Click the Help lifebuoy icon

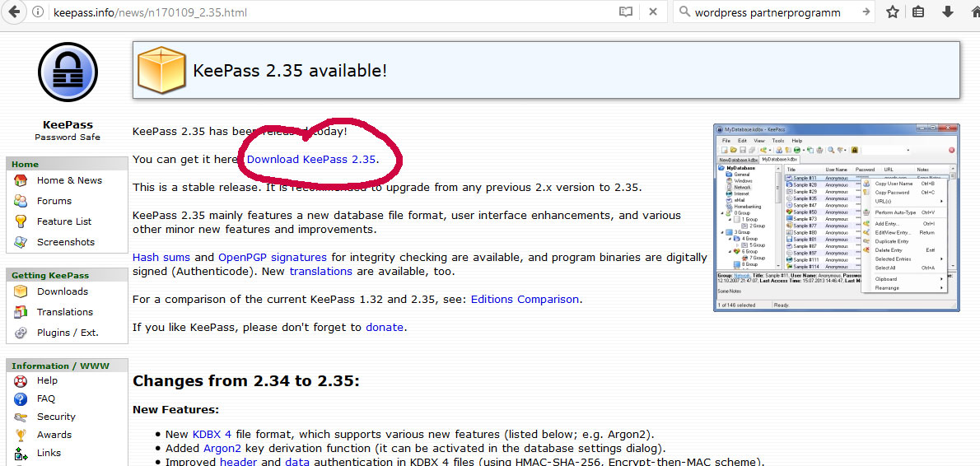click(x=21, y=380)
